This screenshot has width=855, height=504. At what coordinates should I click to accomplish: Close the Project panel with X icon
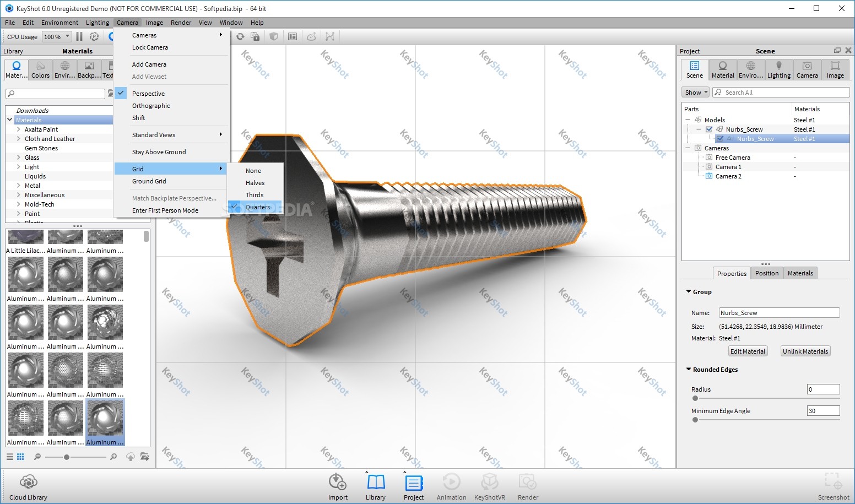(x=848, y=51)
